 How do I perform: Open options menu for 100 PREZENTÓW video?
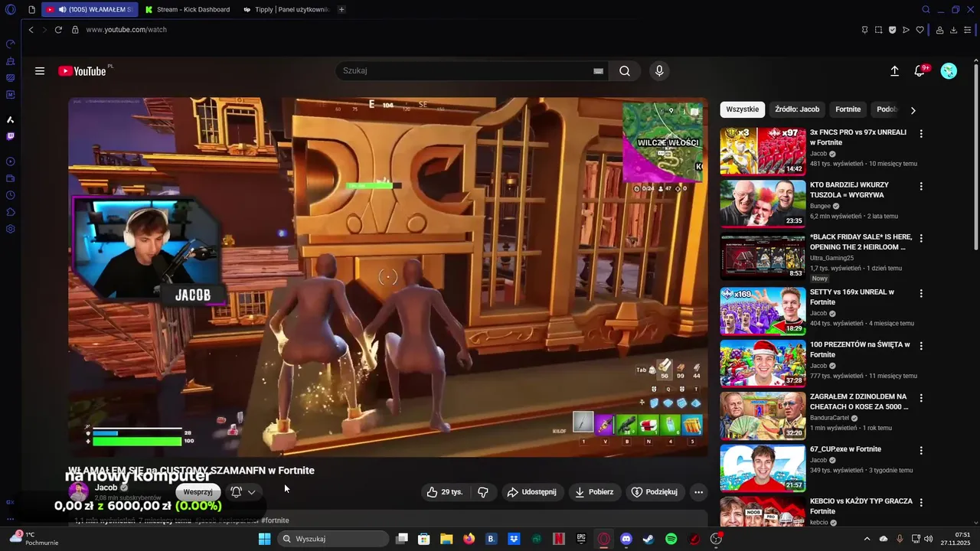(x=921, y=346)
